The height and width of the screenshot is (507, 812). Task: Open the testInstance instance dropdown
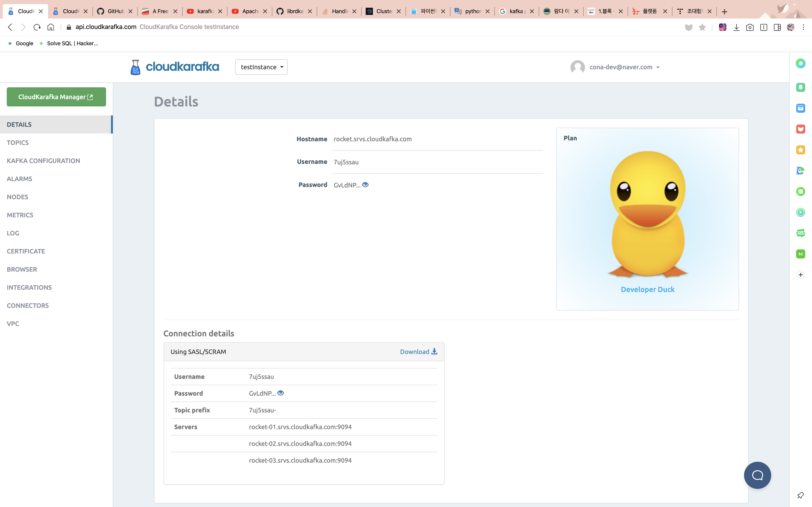coord(261,67)
